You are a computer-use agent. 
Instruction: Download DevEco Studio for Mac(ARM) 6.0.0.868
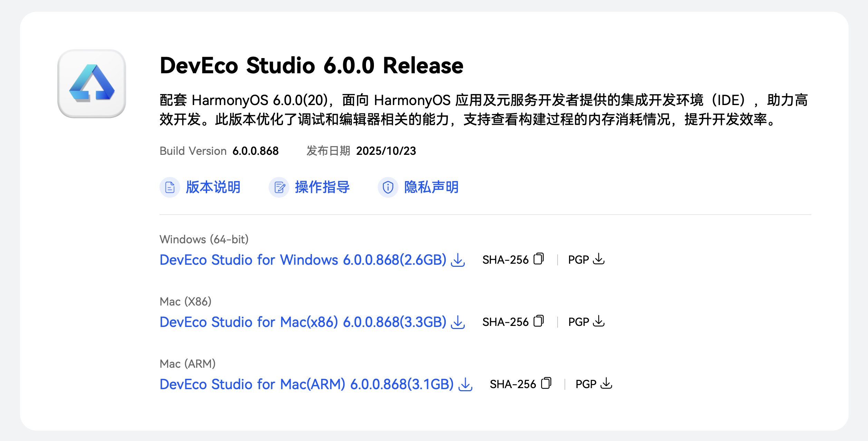click(x=306, y=384)
